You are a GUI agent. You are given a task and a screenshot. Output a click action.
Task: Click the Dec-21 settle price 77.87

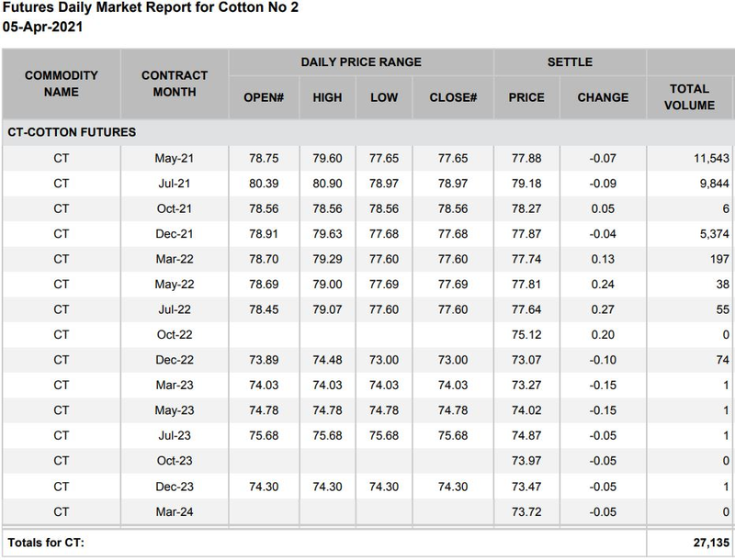tap(526, 234)
